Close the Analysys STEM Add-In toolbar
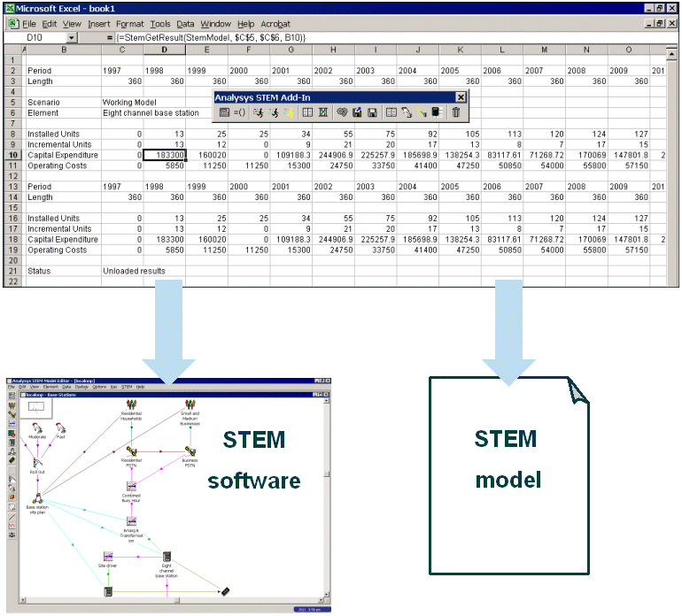 pos(461,96)
